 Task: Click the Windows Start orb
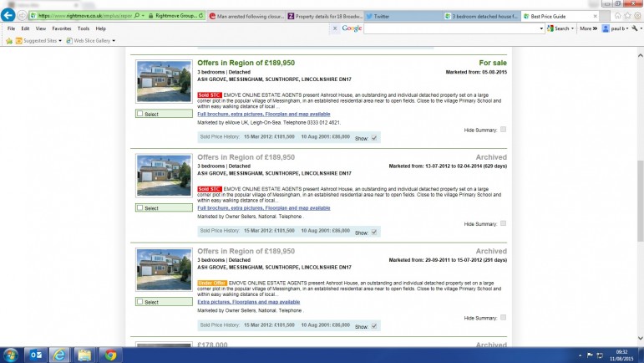[10, 354]
